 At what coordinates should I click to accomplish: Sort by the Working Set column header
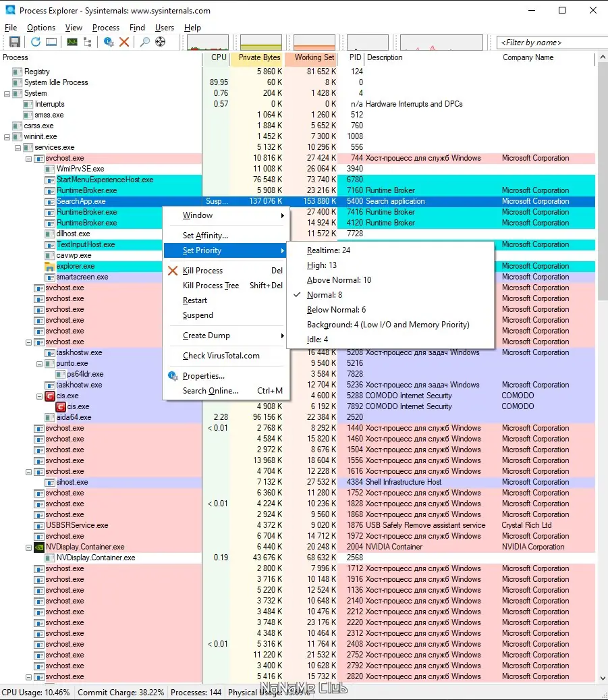point(311,57)
